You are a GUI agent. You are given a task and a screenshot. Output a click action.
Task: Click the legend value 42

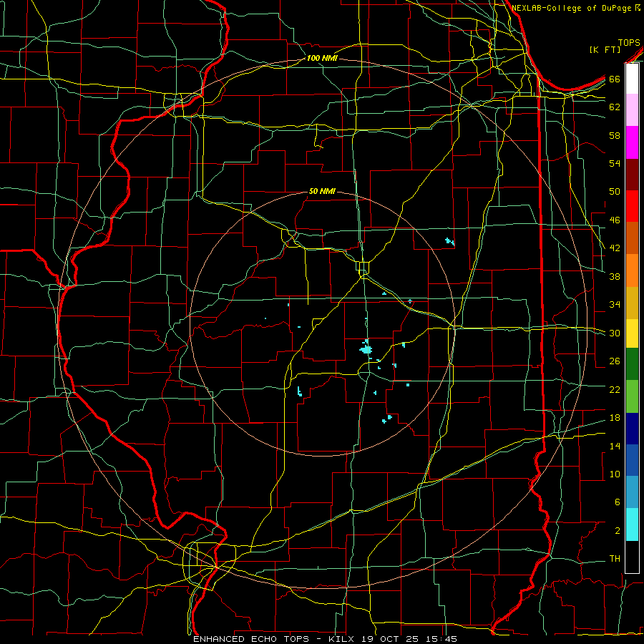coord(615,248)
